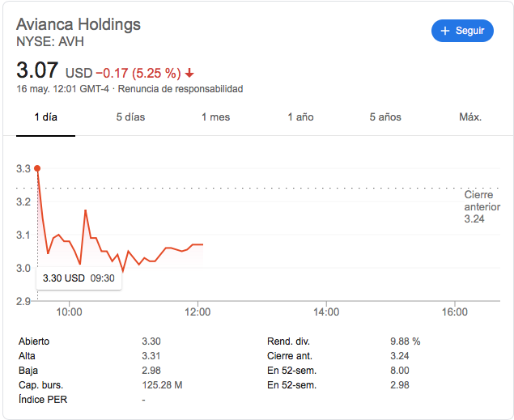Click the plus icon in Seguir button
514x420 pixels.
[x=445, y=31]
